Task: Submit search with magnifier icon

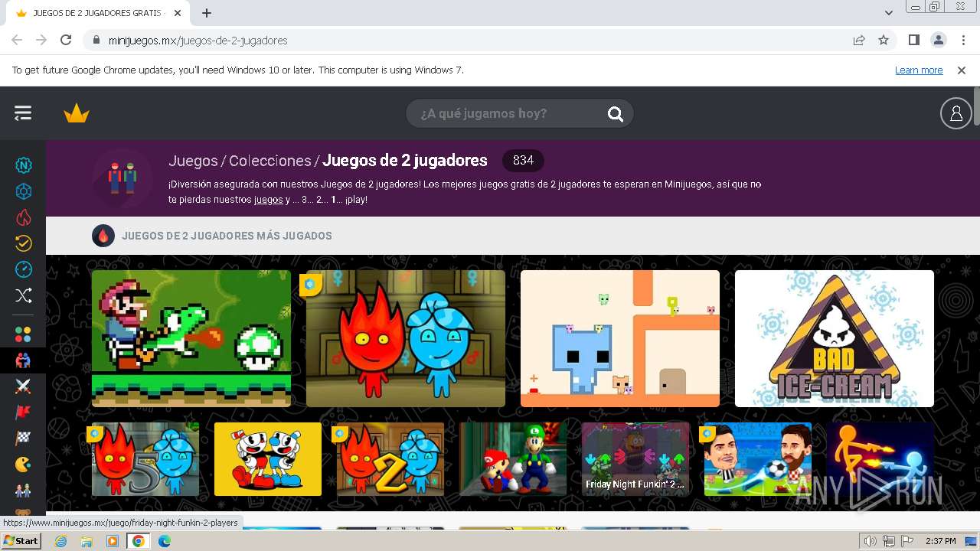Action: coord(616,114)
